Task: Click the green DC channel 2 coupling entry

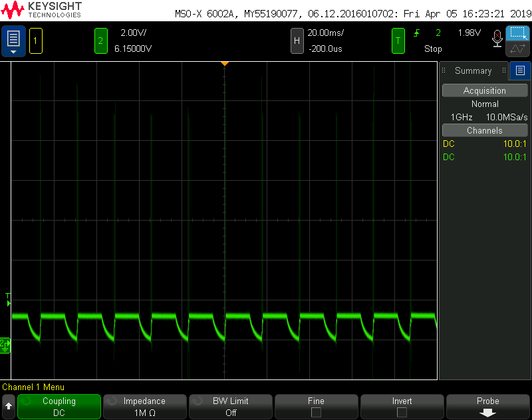Action: tap(448, 157)
